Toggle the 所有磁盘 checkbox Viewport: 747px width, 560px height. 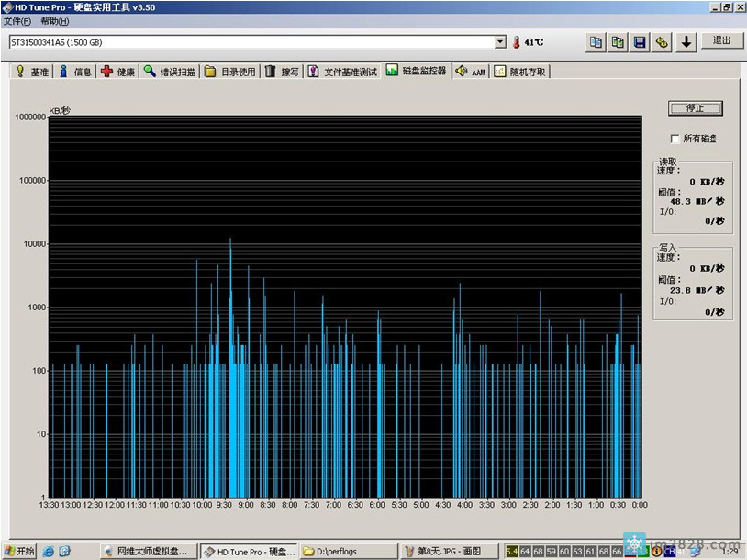coord(676,139)
